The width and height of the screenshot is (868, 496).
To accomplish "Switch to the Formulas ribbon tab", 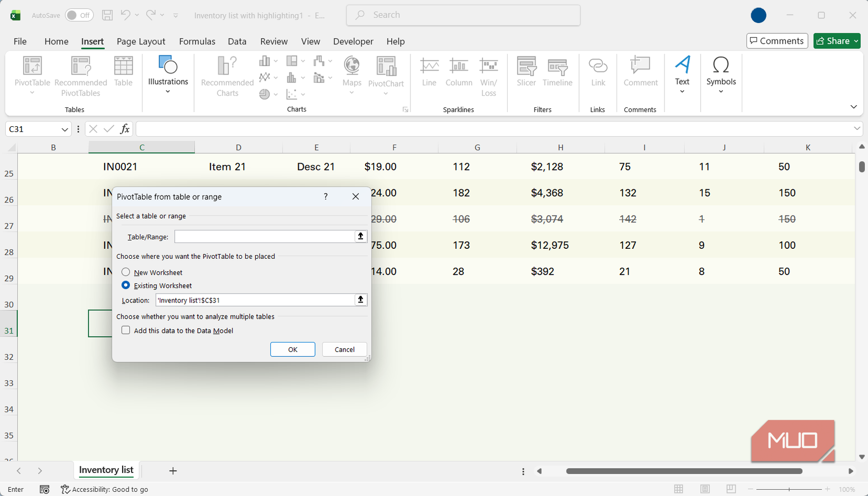I will 197,41.
